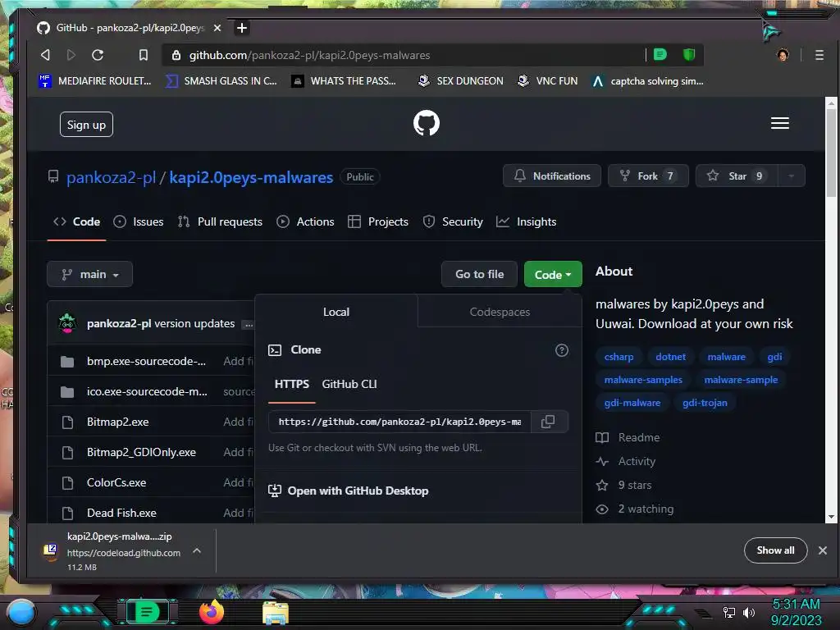Open GitHub hamburger navigation menu
Image resolution: width=840 pixels, height=630 pixels.
pyautogui.click(x=779, y=123)
